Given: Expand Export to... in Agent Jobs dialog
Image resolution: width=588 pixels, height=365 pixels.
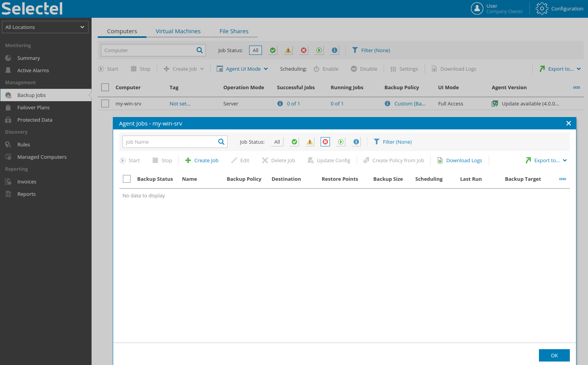Looking at the screenshot, I should coord(546,160).
